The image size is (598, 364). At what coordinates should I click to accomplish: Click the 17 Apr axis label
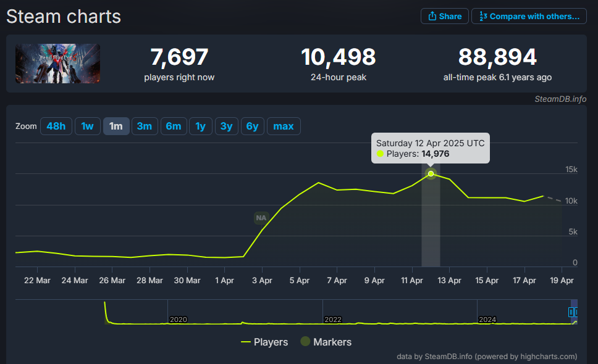[524, 281]
